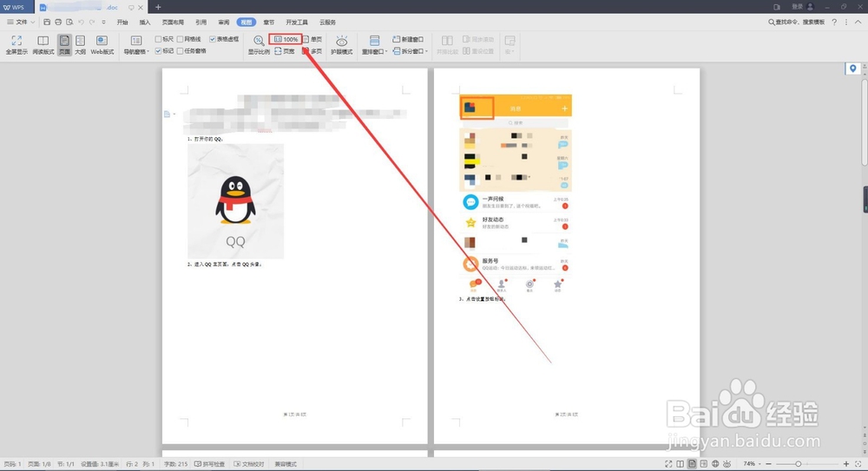Screen dimensions: 868x471
Task: Open the Developer Tools (开发工具) tab
Action: (x=297, y=23)
